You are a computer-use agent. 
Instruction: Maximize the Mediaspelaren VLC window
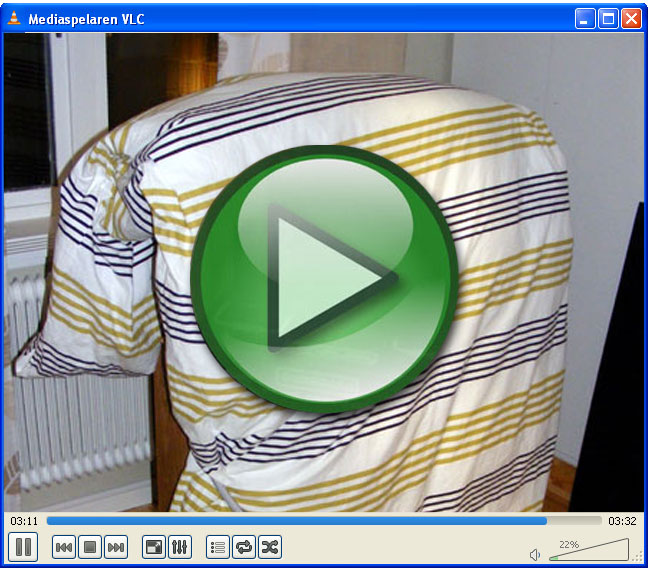(x=608, y=19)
